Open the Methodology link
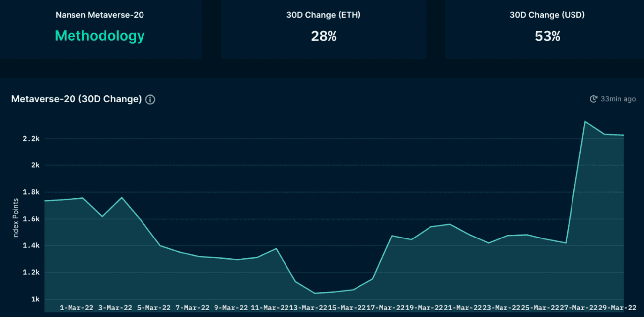 (x=99, y=36)
